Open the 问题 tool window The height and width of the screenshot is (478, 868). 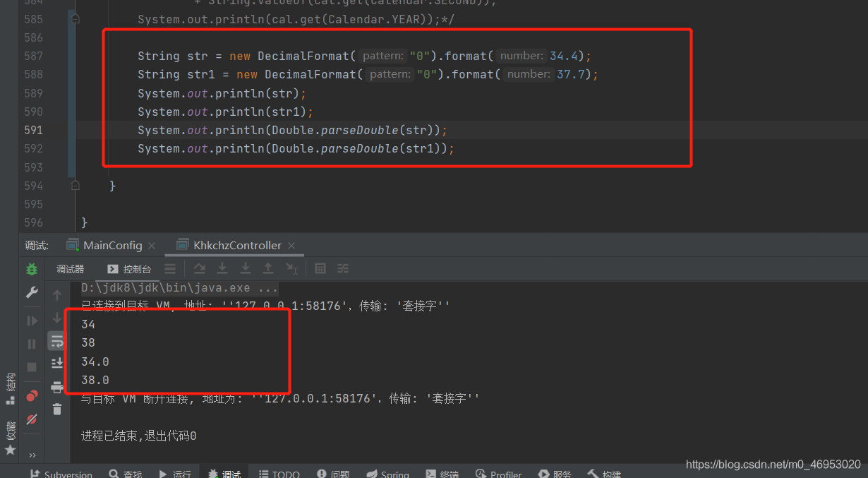(333, 474)
